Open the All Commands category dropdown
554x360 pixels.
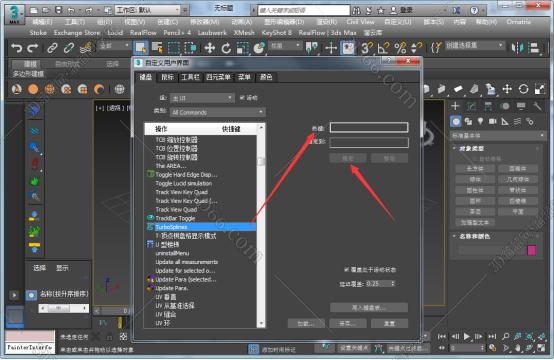pyautogui.click(x=218, y=112)
